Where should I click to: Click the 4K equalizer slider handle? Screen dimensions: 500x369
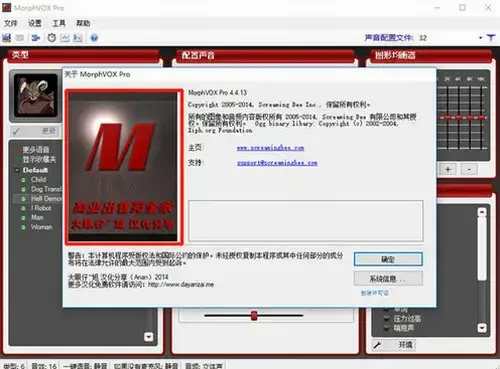459,117
